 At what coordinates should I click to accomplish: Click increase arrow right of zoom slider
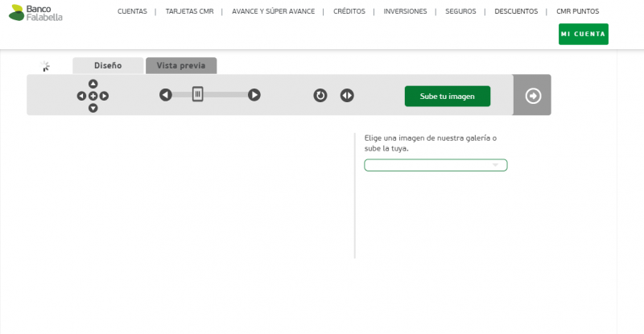click(254, 95)
